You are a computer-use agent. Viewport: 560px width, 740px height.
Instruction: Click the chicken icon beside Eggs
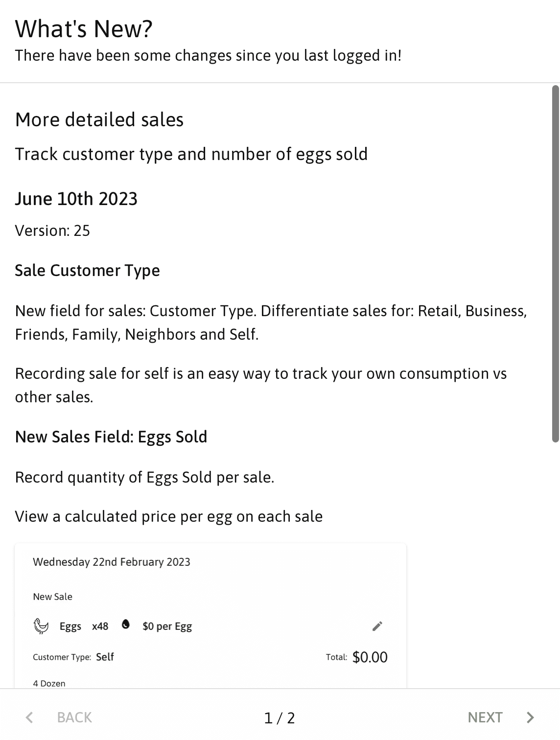41,626
